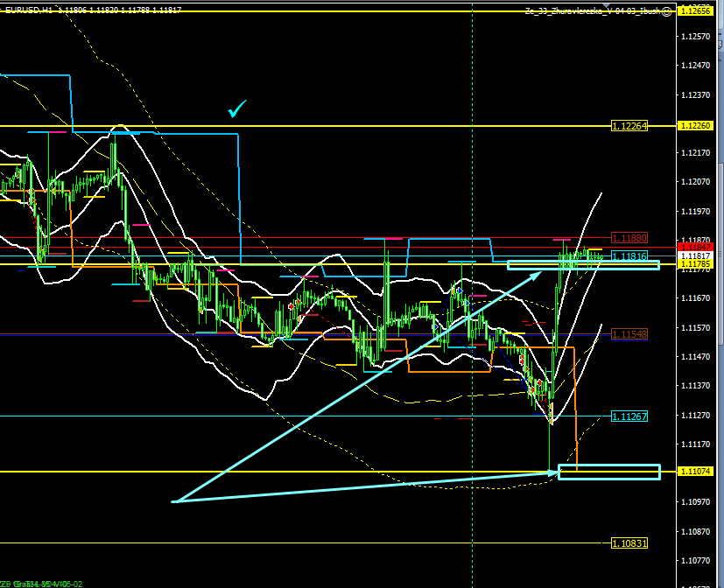Click the vertical dotted time separator line
This screenshot has height=588, width=724.
(473, 175)
